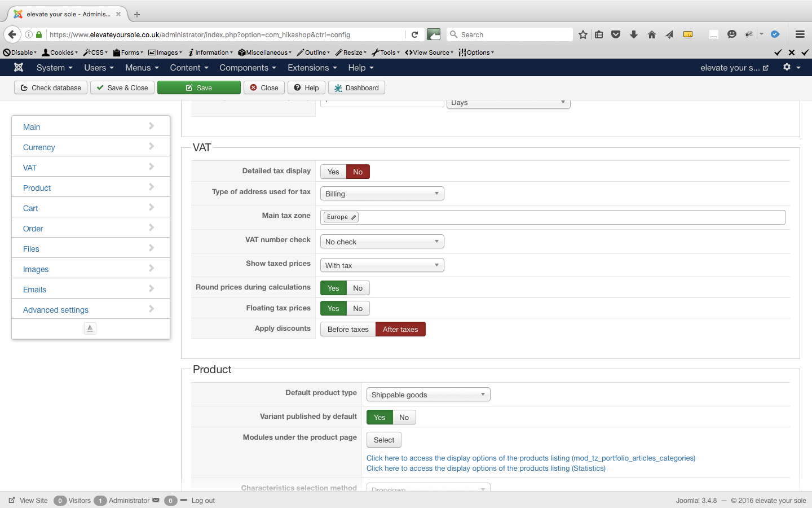812x508 pixels.
Task: Click the collapse arrow icon under the sidebar menu
Action: [90, 328]
